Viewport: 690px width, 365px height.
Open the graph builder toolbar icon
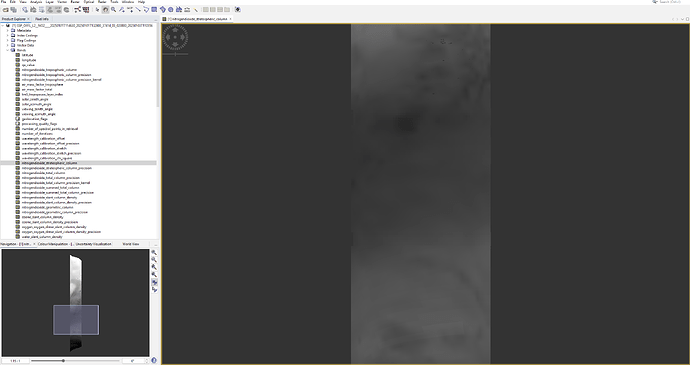[x=77, y=10]
